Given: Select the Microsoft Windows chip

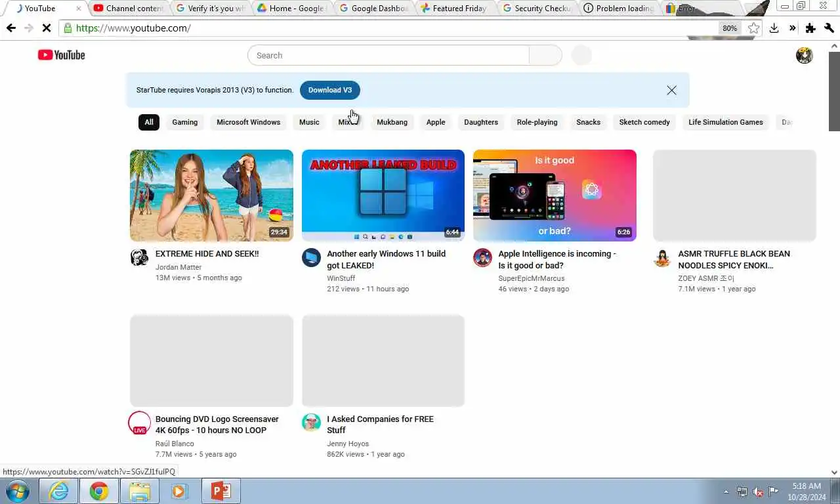Looking at the screenshot, I should (x=249, y=122).
